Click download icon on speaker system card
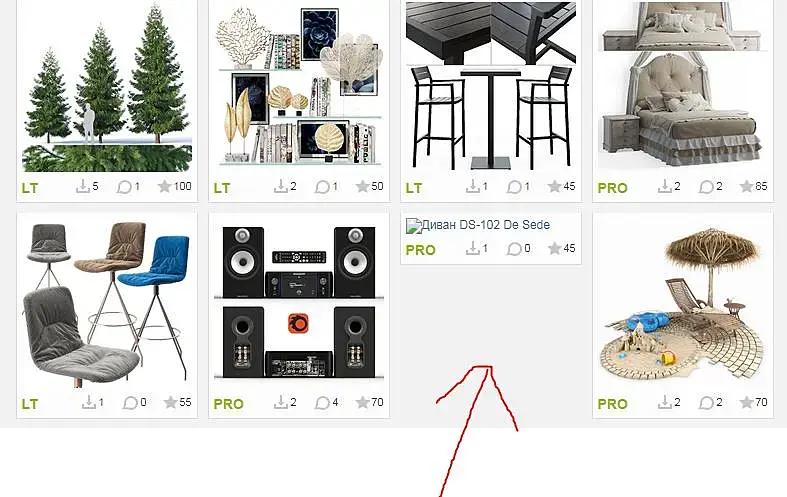 pyautogui.click(x=281, y=403)
